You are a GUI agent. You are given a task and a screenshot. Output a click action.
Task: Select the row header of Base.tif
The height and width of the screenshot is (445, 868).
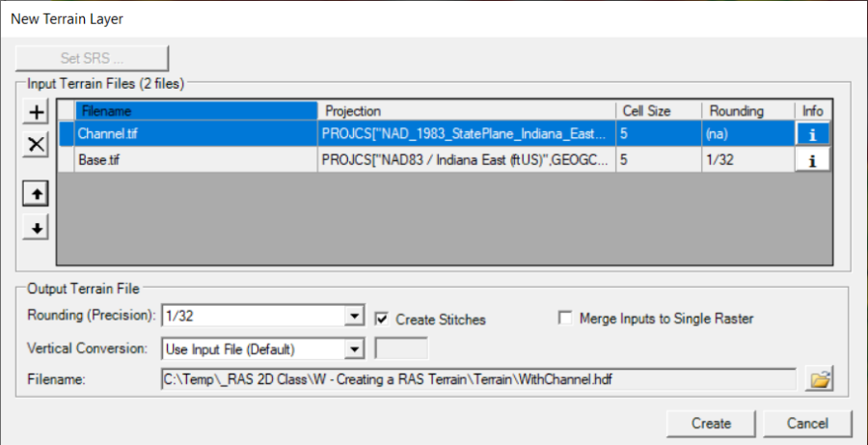click(x=67, y=160)
